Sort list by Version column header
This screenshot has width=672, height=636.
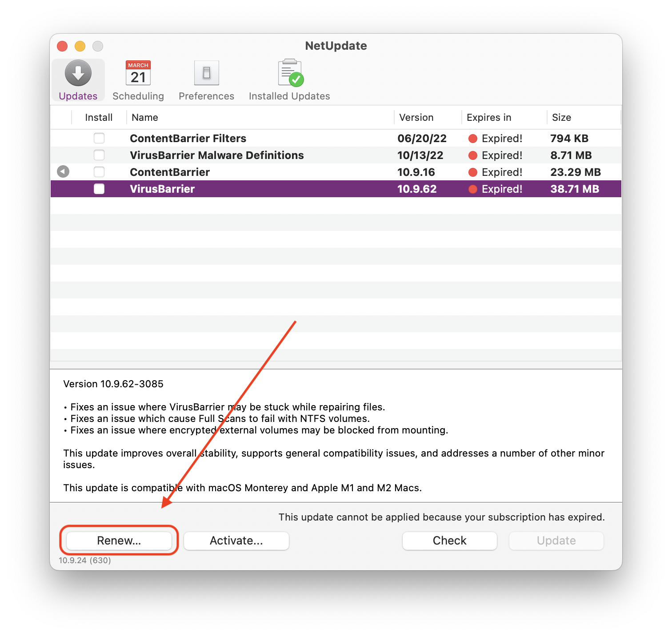(x=416, y=117)
